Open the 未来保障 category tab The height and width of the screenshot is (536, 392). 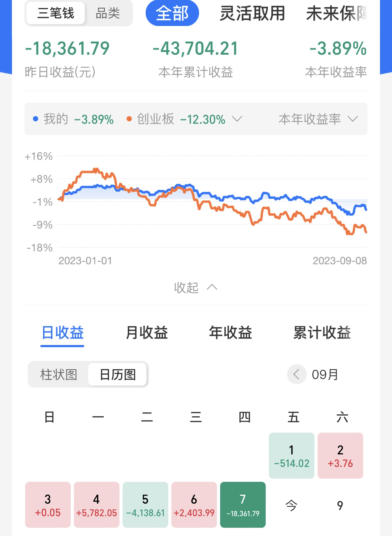pyautogui.click(x=336, y=13)
